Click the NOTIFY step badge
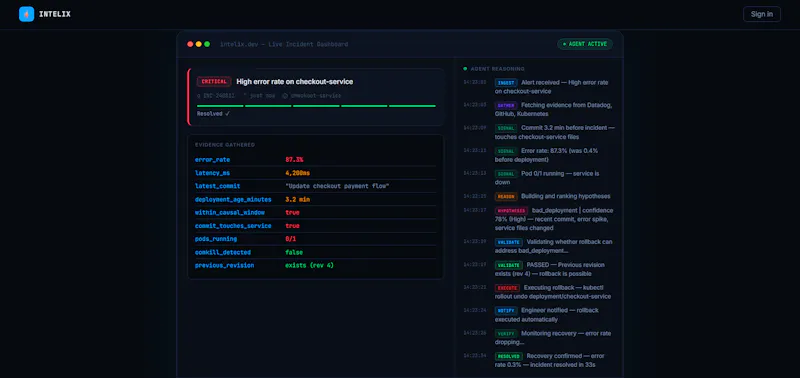Screen dimensions: 800x378 click(506, 311)
